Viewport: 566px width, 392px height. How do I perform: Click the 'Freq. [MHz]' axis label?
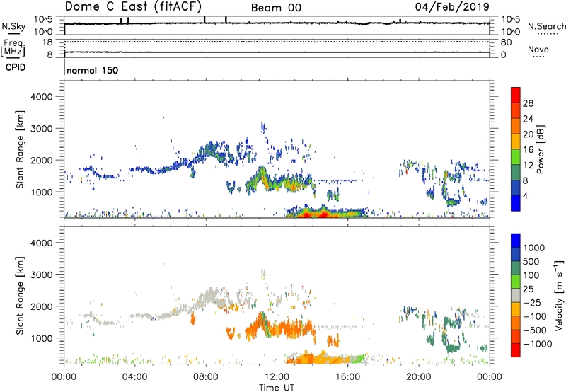pos(13,47)
